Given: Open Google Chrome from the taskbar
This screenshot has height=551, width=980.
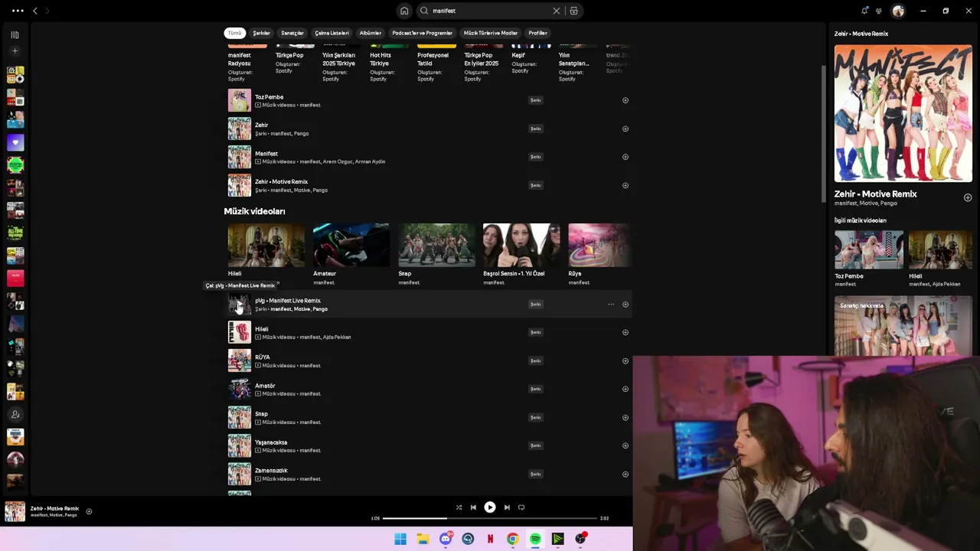Looking at the screenshot, I should (512, 540).
